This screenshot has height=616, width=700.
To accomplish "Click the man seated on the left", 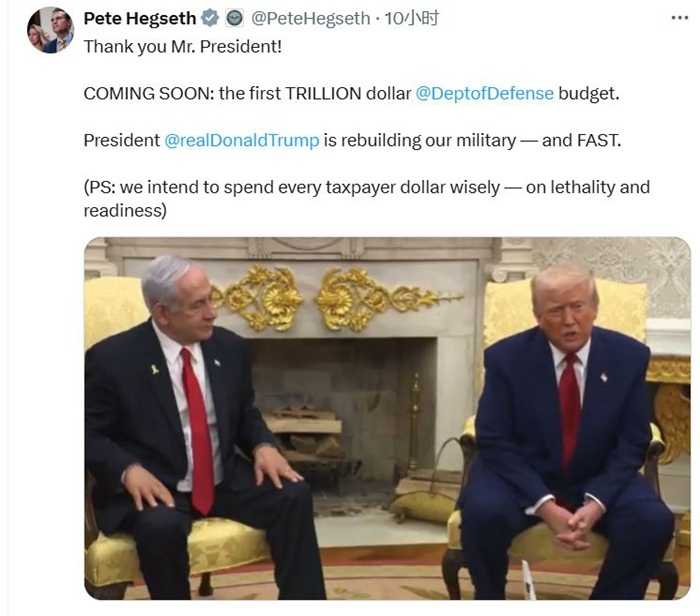I will (196, 429).
